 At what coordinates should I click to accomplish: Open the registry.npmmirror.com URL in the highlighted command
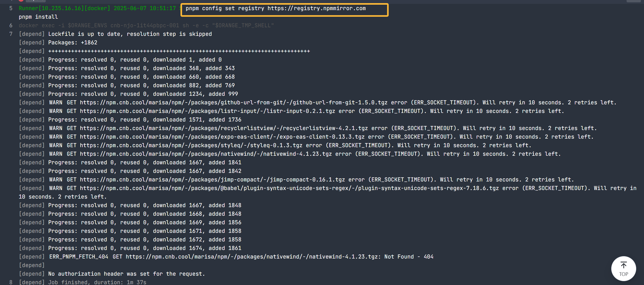(x=317, y=8)
